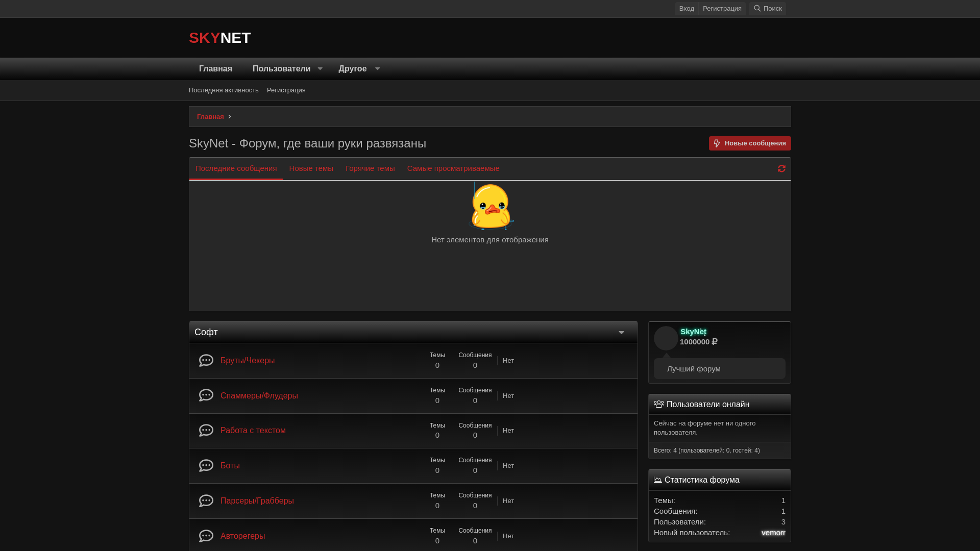
Task: Click the speech bubble icon beside Парсеры/Грабберы
Action: pos(206,501)
